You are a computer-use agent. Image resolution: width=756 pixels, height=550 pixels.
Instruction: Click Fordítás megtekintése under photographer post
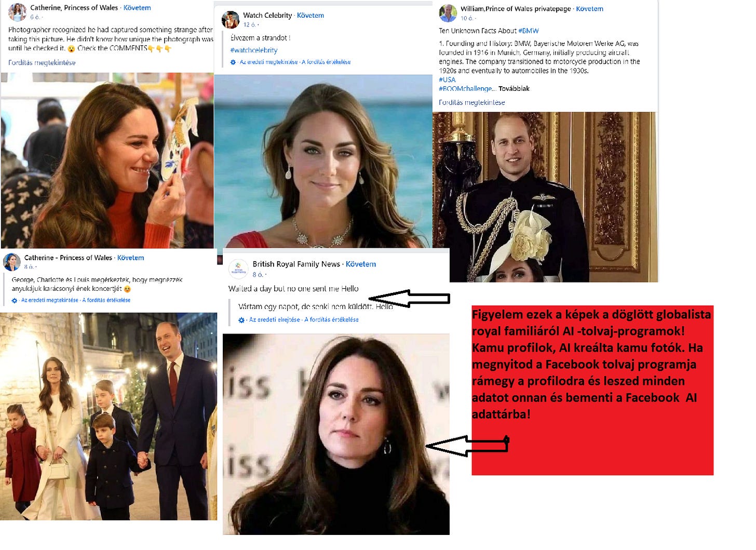42,62
